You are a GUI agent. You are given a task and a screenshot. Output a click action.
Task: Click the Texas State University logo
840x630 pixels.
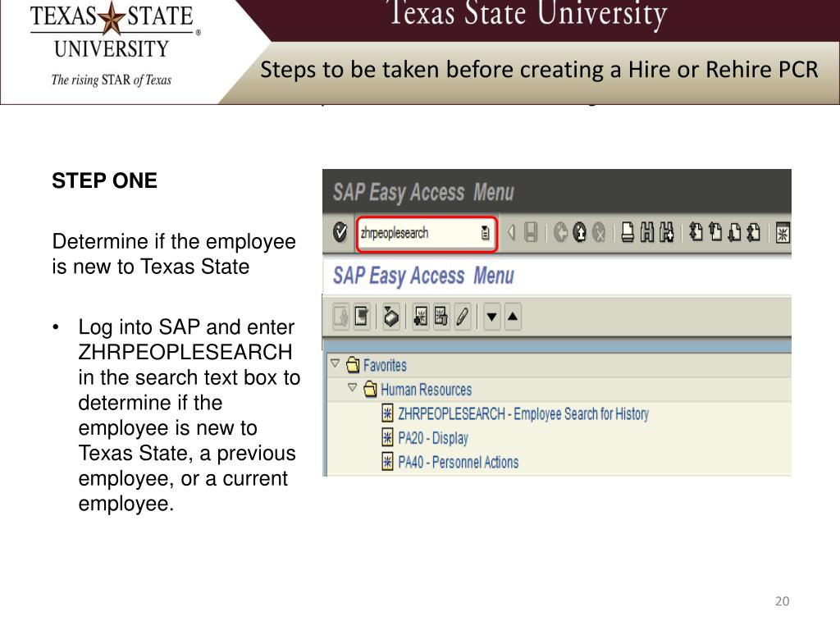click(x=114, y=44)
